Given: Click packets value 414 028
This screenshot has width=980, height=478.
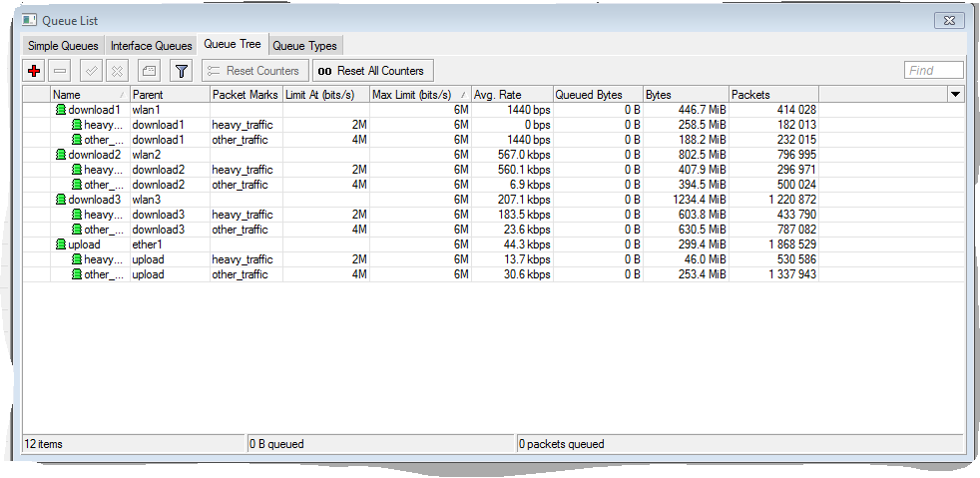Looking at the screenshot, I should click(797, 110).
